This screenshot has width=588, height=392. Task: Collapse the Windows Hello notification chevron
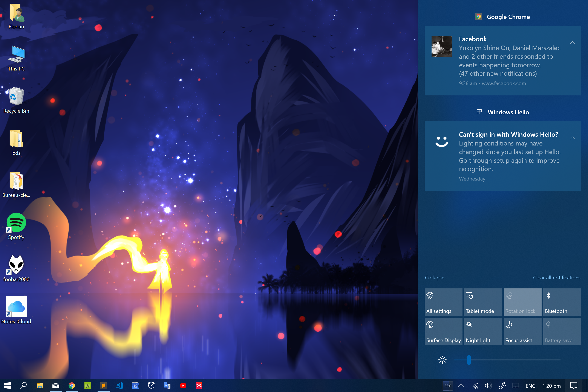click(x=572, y=138)
